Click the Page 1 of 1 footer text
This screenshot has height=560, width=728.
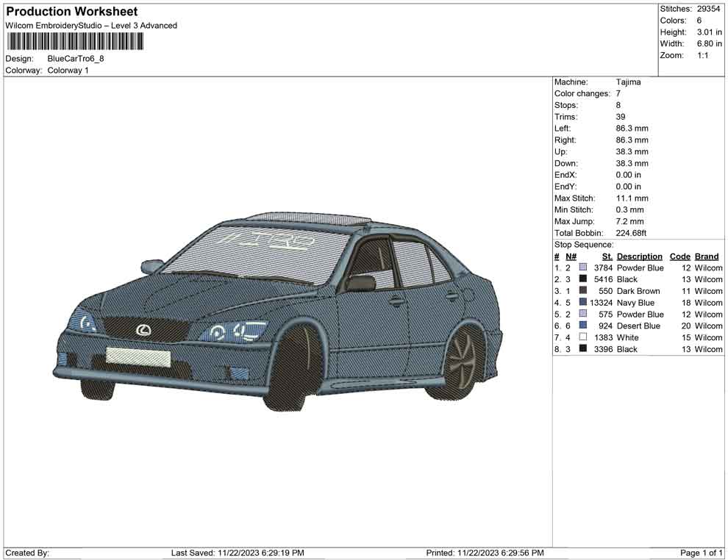702,553
